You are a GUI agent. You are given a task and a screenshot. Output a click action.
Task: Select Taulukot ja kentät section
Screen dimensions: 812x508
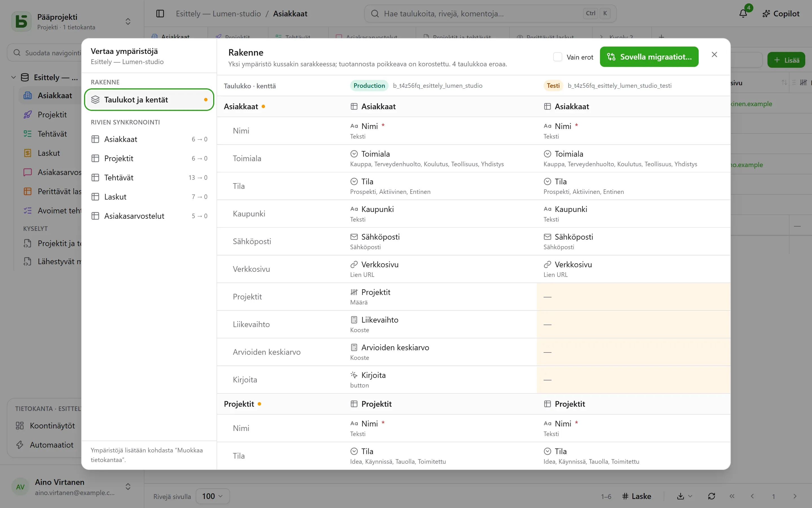[149, 99]
